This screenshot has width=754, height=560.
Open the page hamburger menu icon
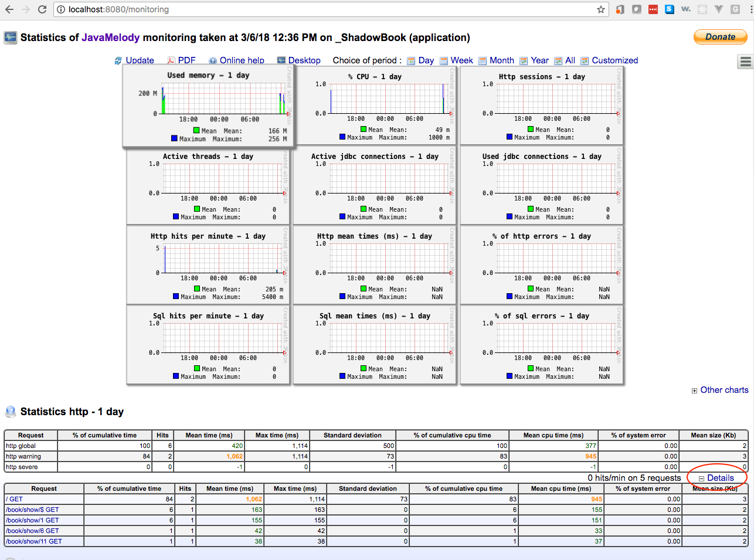click(745, 62)
